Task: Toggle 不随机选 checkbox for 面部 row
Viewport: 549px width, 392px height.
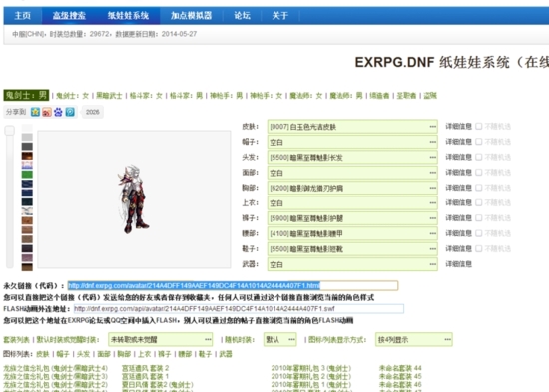Action: coord(478,173)
